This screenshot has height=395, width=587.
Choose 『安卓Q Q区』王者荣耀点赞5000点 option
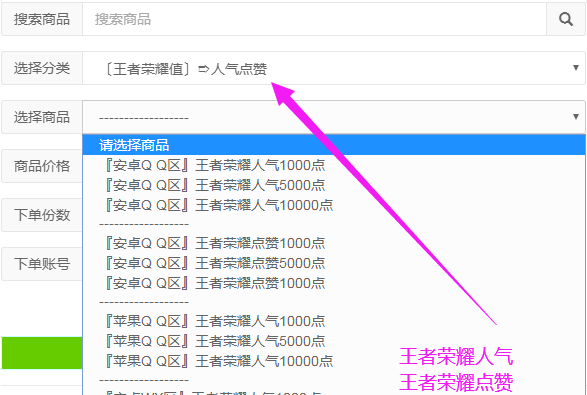coord(334,263)
